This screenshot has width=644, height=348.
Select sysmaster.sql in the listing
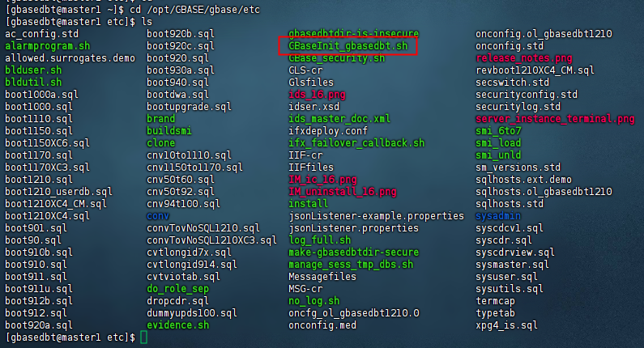[512, 265]
